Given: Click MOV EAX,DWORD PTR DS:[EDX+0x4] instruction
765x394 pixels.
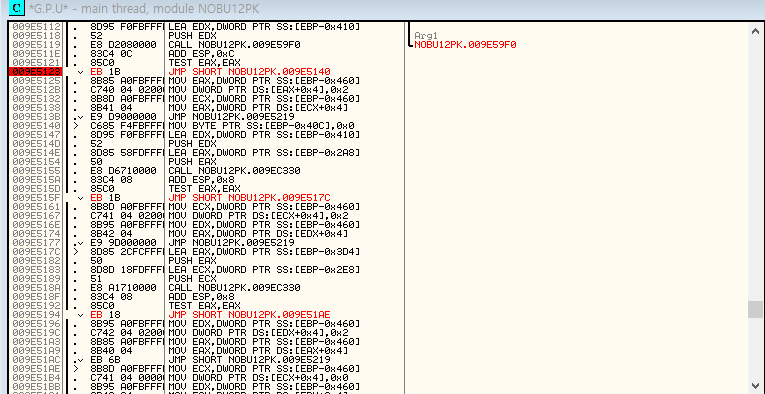Looking at the screenshot, I should coord(258,234).
